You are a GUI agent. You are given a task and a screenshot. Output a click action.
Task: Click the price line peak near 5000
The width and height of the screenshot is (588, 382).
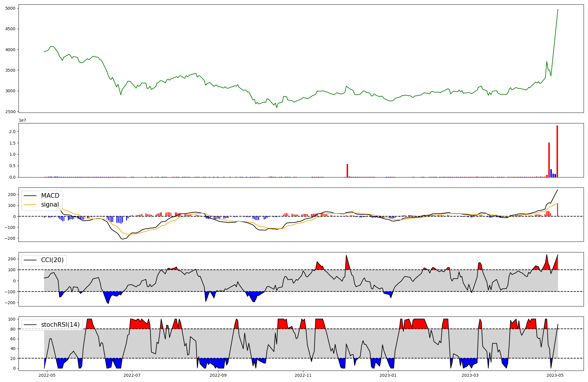point(558,10)
